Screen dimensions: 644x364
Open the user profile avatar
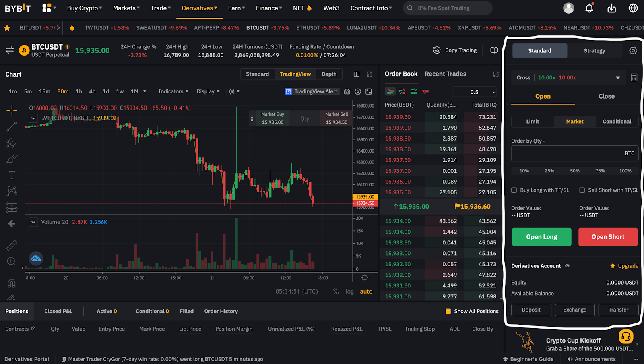568,8
